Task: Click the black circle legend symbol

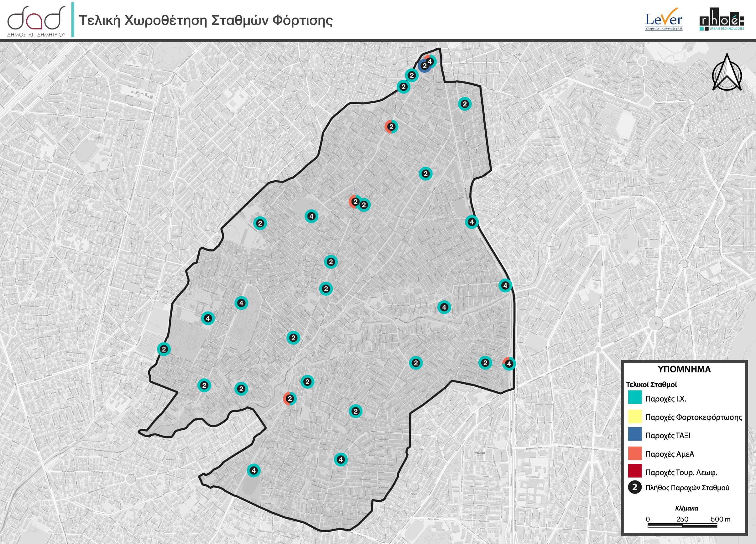Action: coord(635,488)
